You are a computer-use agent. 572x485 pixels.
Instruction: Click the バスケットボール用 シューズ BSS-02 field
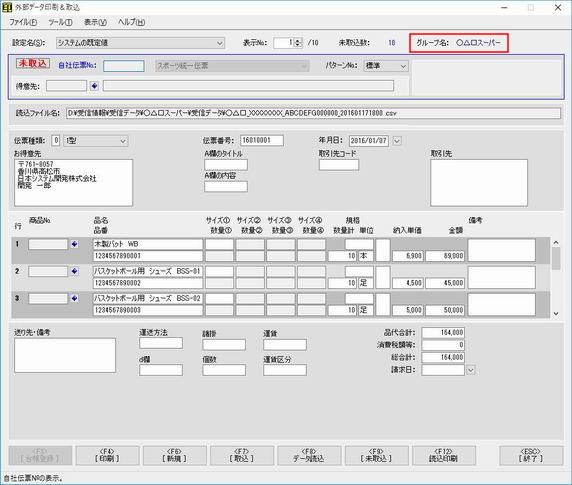pyautogui.click(x=148, y=298)
